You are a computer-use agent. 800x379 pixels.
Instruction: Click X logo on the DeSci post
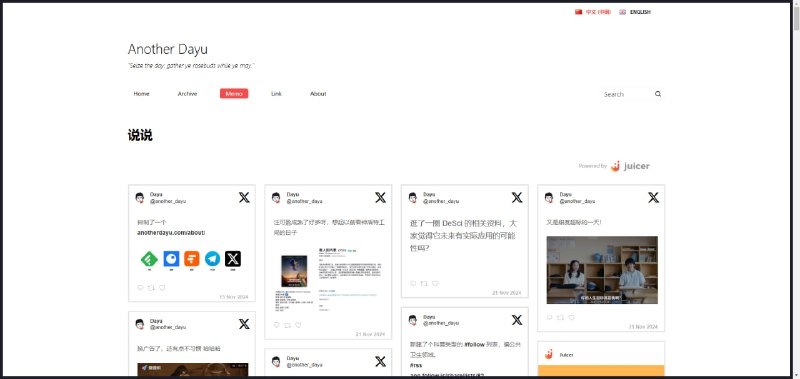pos(517,197)
